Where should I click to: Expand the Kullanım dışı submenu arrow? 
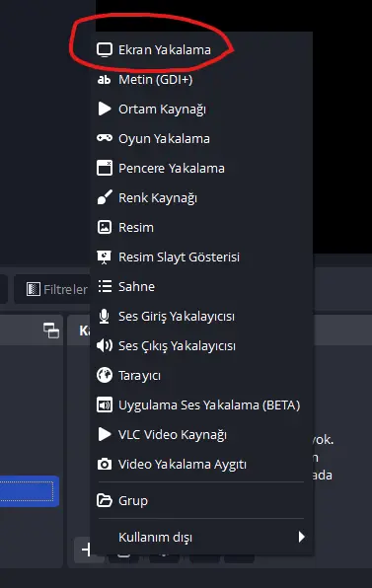click(301, 537)
